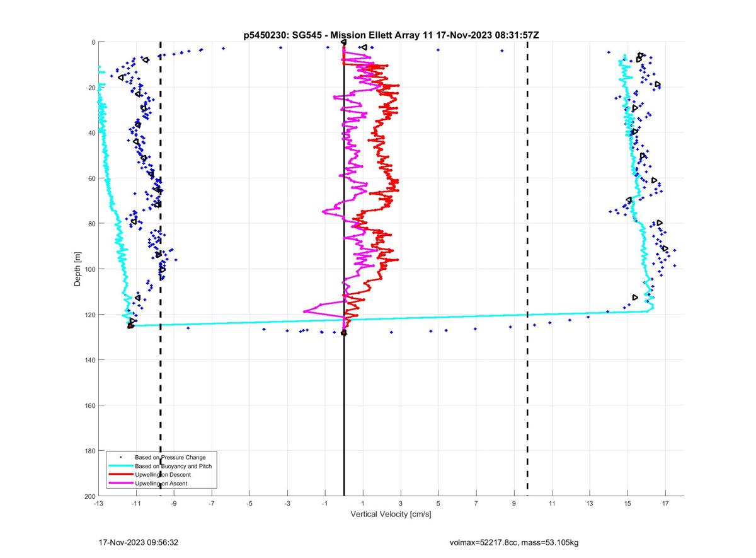Click the x-axis tick label '9'
This screenshot has height=558, width=756.
click(x=514, y=504)
